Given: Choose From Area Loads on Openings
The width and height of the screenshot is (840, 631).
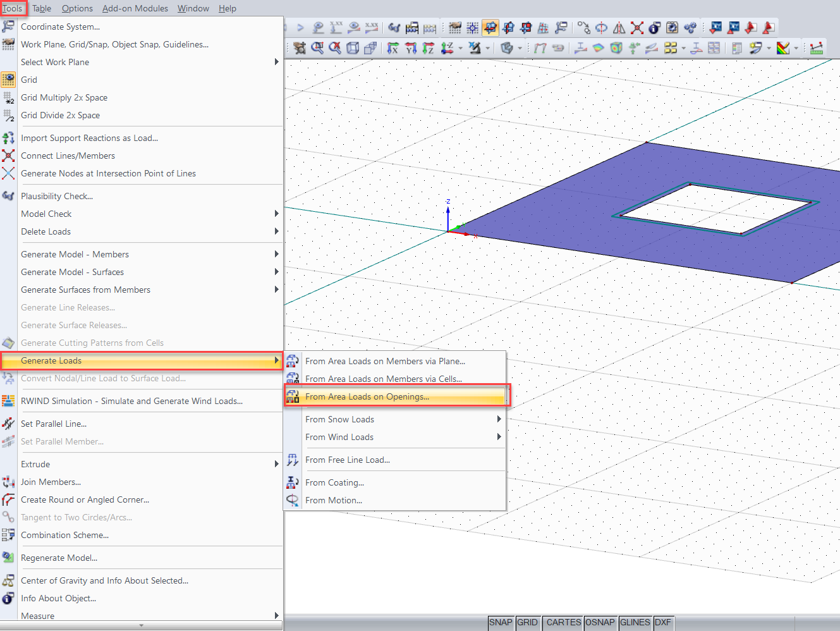Looking at the screenshot, I should [395, 396].
